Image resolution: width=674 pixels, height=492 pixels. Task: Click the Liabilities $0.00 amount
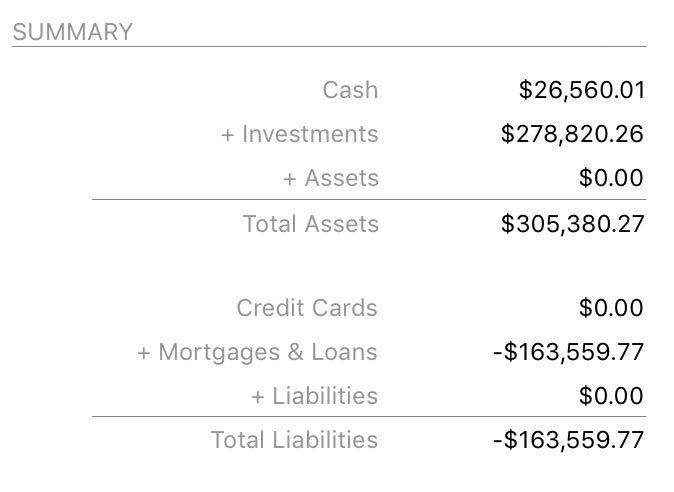pyautogui.click(x=612, y=396)
